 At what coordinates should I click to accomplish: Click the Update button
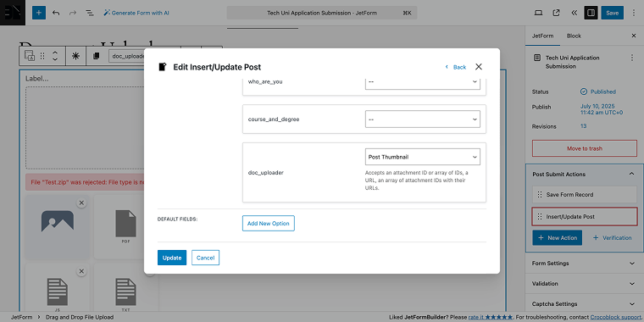click(172, 258)
